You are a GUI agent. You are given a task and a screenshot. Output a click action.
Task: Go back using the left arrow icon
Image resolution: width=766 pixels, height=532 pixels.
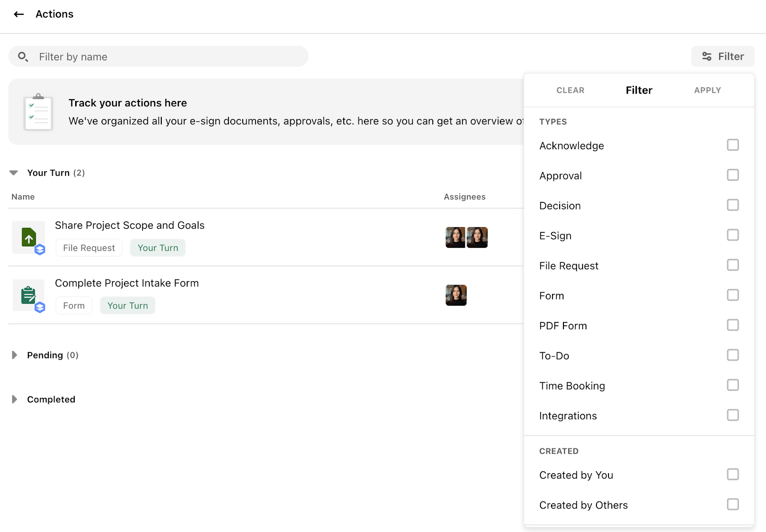coord(19,14)
